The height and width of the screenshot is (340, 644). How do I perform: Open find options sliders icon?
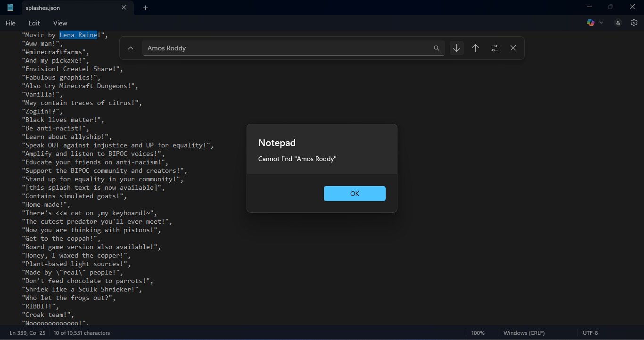(x=494, y=48)
